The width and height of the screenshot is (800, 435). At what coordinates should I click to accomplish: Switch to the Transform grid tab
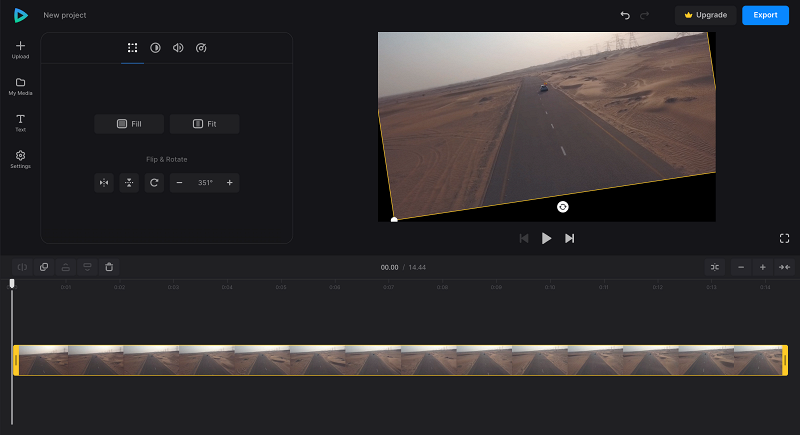(133, 48)
